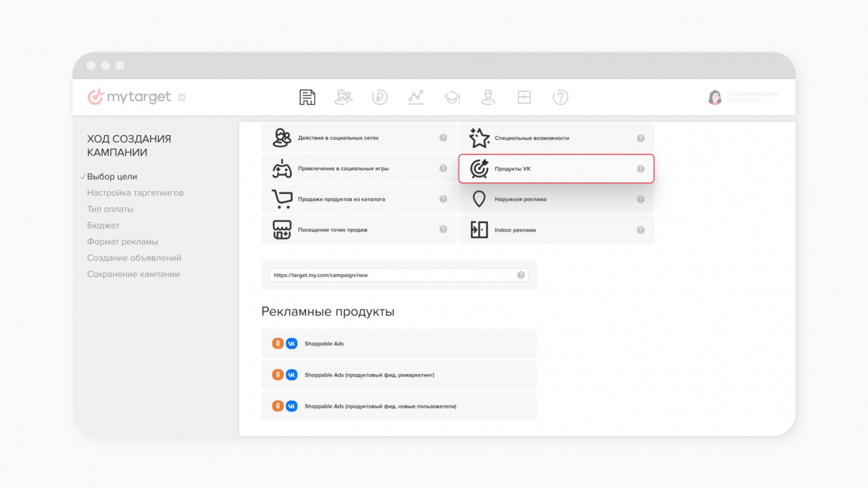The image size is (868, 488).
Task: Click the user avatar picture
Action: [715, 97]
